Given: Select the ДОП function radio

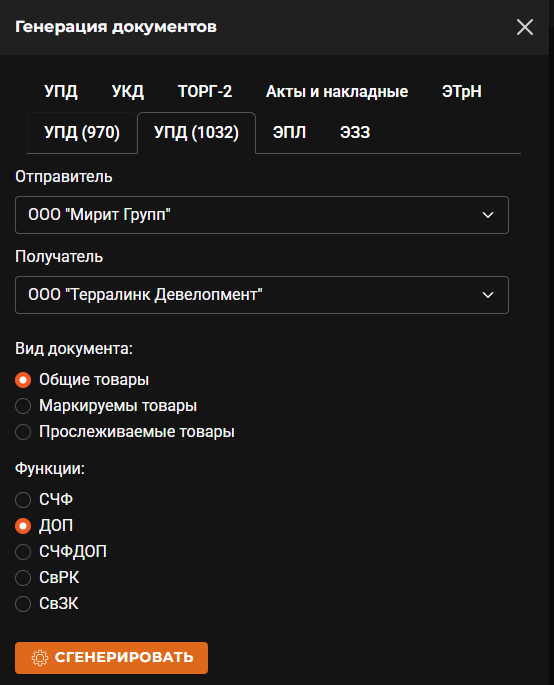Looking at the screenshot, I should coord(23,526).
